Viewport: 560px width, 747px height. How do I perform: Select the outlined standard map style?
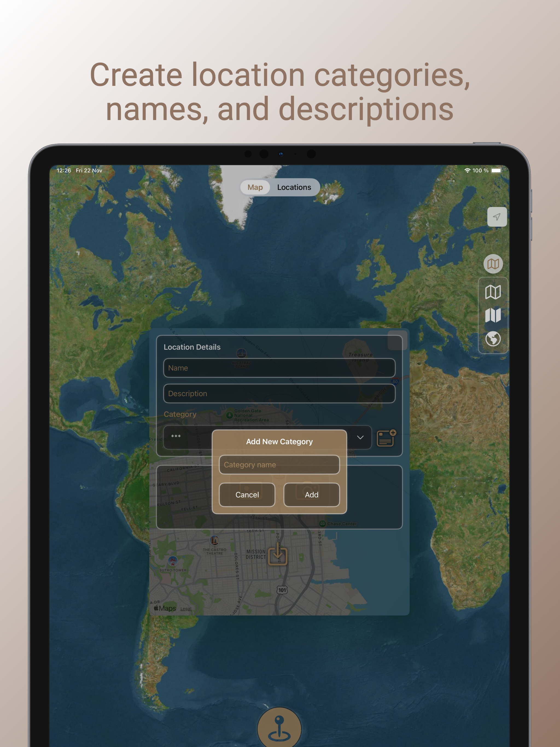pos(493,292)
